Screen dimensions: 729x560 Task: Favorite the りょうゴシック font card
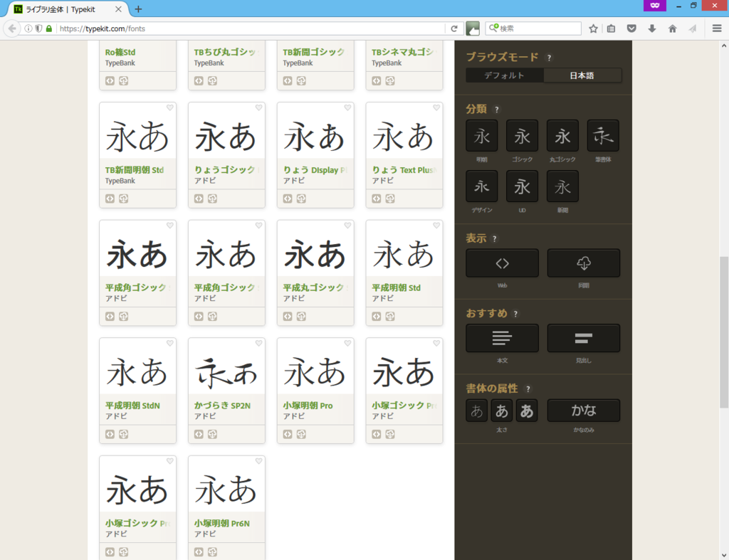tap(259, 108)
